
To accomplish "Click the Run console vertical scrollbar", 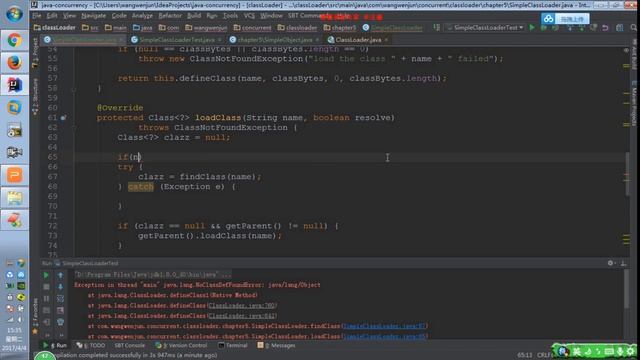I will pyautogui.click(x=627, y=289).
